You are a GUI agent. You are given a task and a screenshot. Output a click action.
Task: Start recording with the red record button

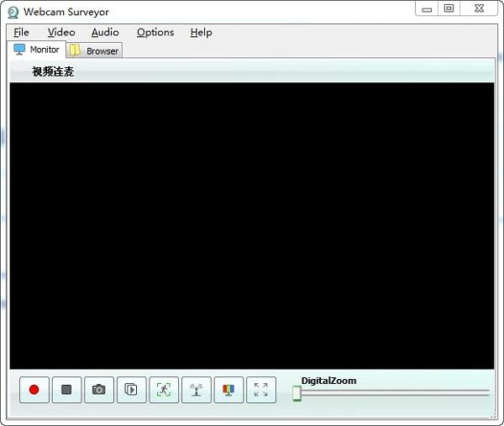[x=34, y=390]
